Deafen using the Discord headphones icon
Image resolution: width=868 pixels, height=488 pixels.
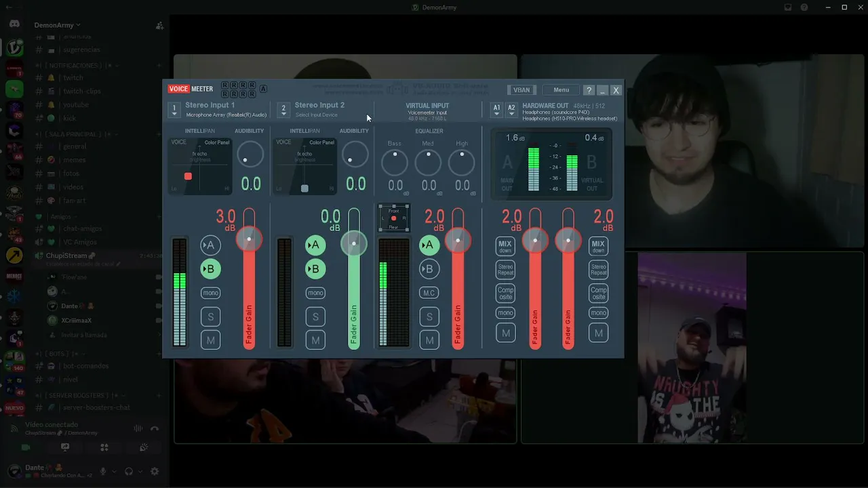pyautogui.click(x=129, y=471)
